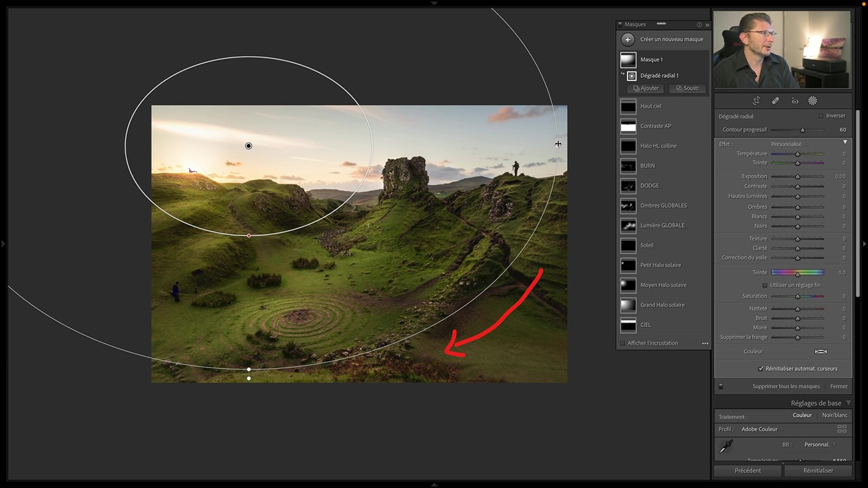868x488 pixels.
Task: Select the CIEL mask
Action: 664,325
